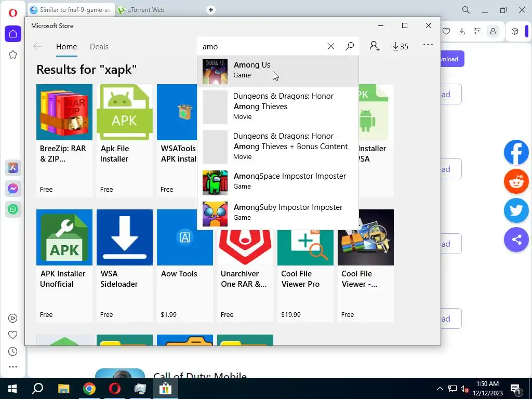The width and height of the screenshot is (532, 399).
Task: Select Dungeons & Dragons: Honor Among Thieves movie suggestion
Action: [x=277, y=107]
